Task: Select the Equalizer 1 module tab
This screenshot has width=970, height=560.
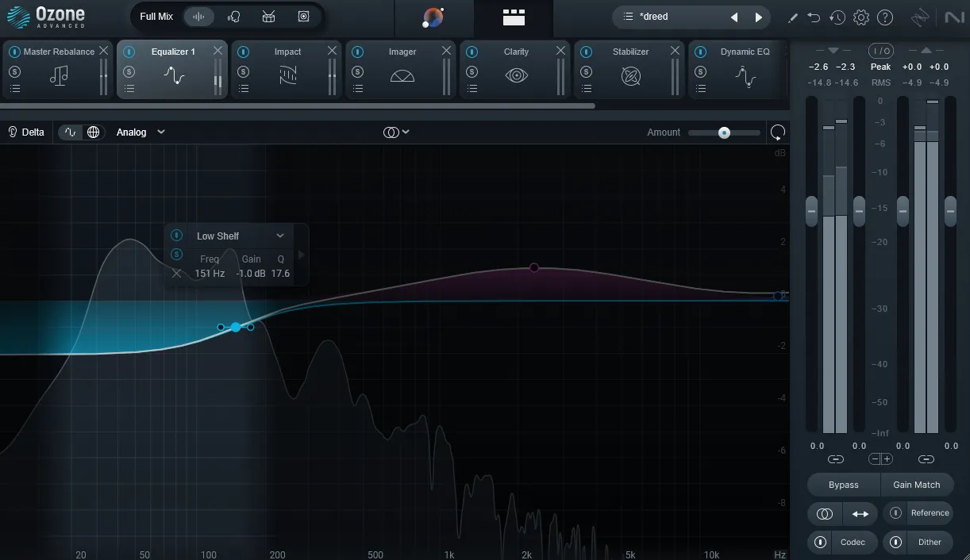Action: click(173, 70)
